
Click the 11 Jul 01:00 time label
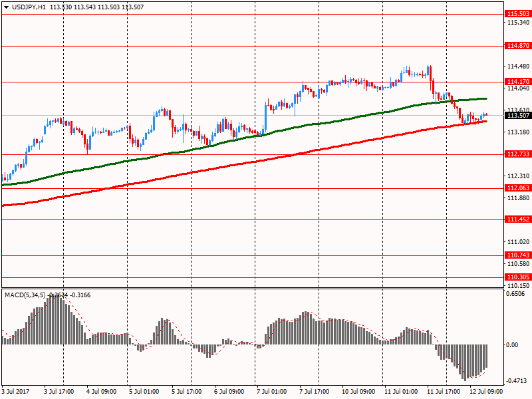[x=401, y=392]
